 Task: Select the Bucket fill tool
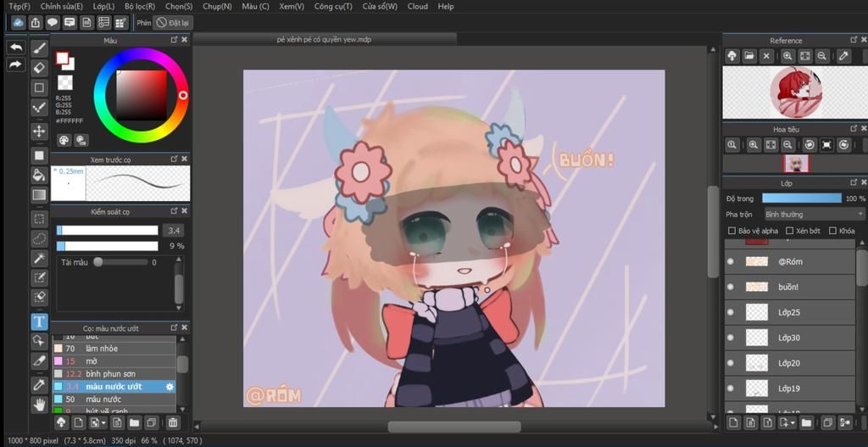click(x=39, y=175)
